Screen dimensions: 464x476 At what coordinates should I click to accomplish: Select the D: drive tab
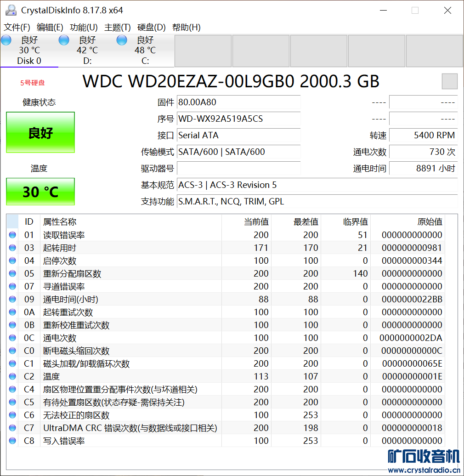[87, 51]
